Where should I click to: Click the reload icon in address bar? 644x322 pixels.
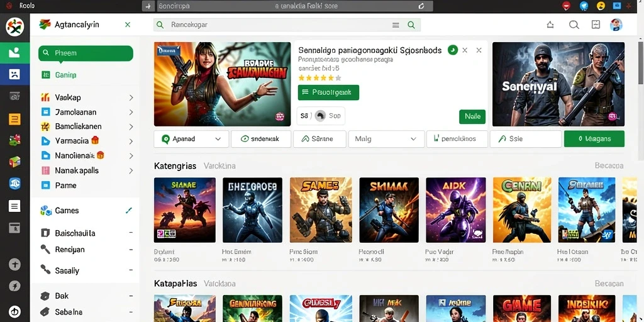pos(421,6)
